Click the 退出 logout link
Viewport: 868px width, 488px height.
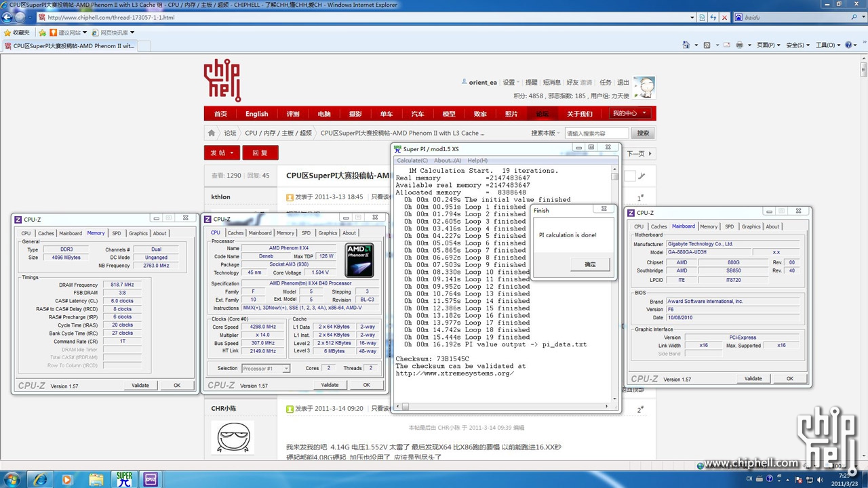tap(623, 82)
